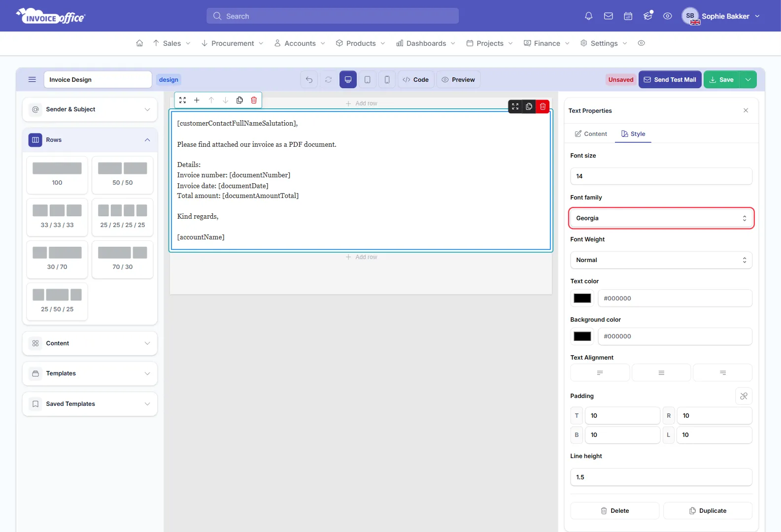This screenshot has height=532, width=781.
Task: Expand the Saved Templates section
Action: pyautogui.click(x=90, y=404)
